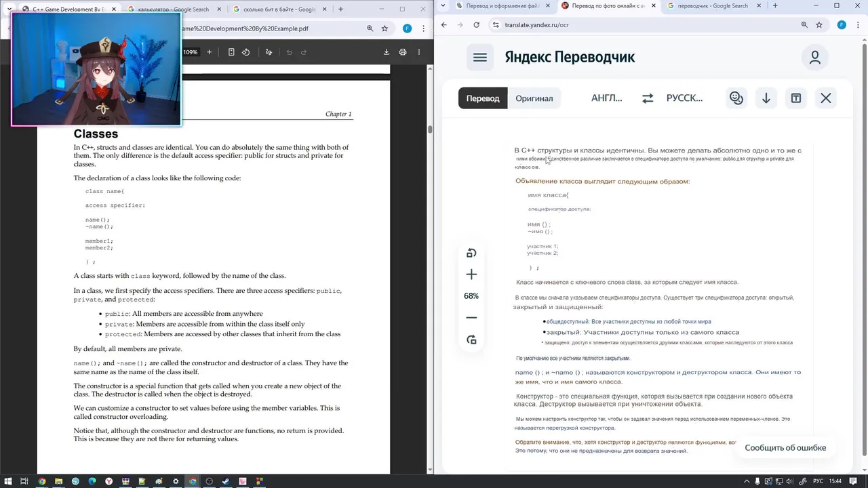Zoom in translated image with plus

coord(471,274)
